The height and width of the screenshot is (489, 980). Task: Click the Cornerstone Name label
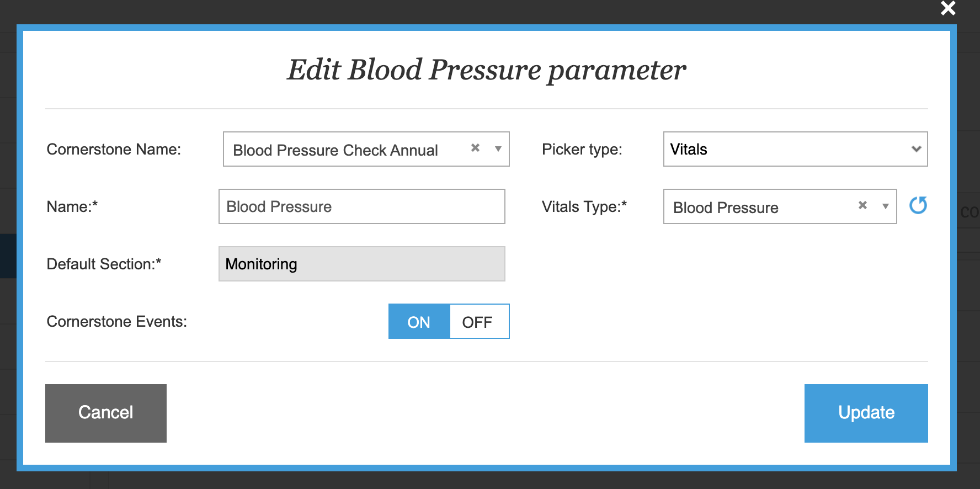click(x=114, y=149)
